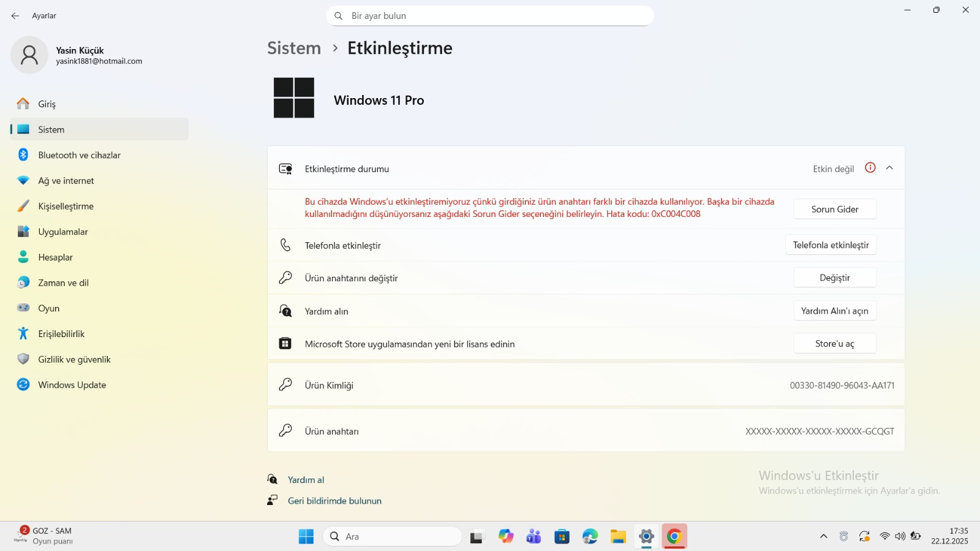Image resolution: width=980 pixels, height=551 pixels.
Task: Open Microsoft Store from the taskbar
Action: (x=562, y=536)
